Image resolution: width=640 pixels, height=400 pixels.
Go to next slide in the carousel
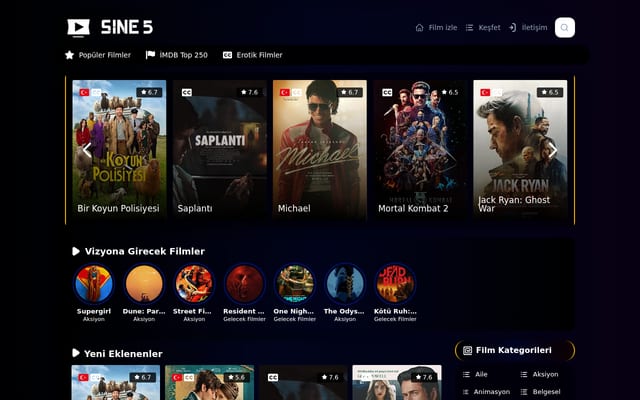coord(553,150)
